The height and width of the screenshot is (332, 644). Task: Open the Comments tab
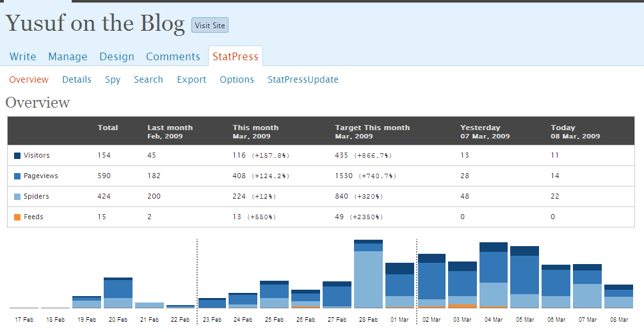click(173, 56)
